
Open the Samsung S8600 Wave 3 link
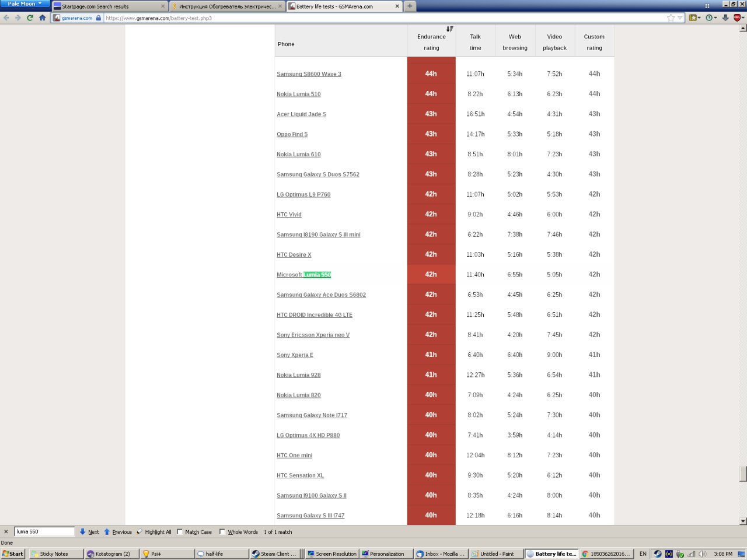click(309, 74)
